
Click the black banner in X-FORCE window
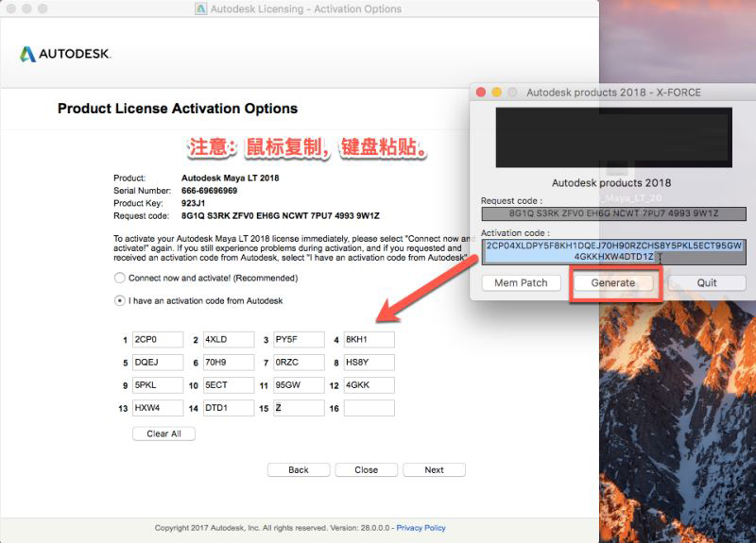[x=613, y=138]
